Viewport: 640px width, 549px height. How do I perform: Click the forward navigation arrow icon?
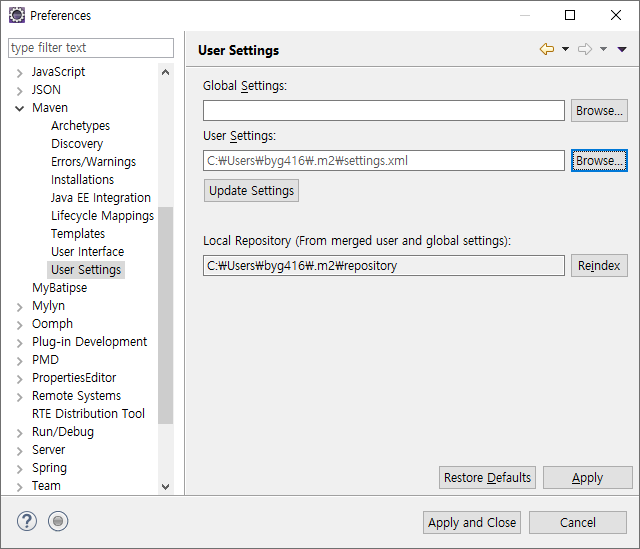pyautogui.click(x=584, y=49)
